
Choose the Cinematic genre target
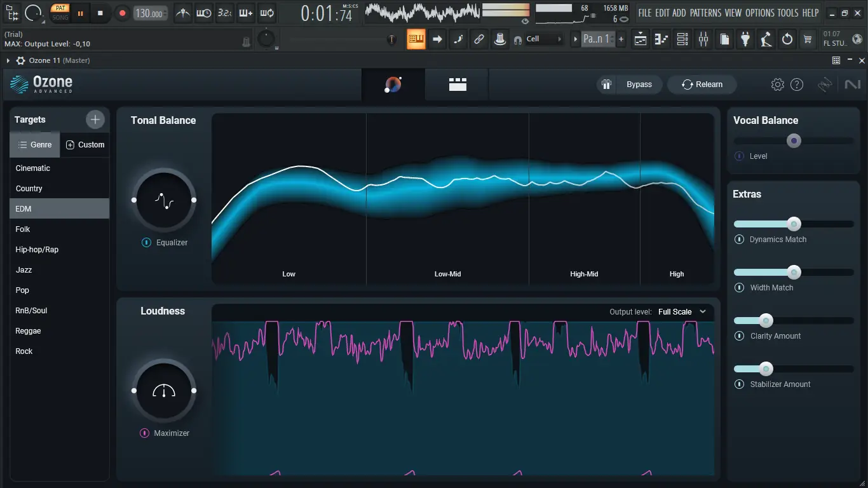tap(59, 168)
